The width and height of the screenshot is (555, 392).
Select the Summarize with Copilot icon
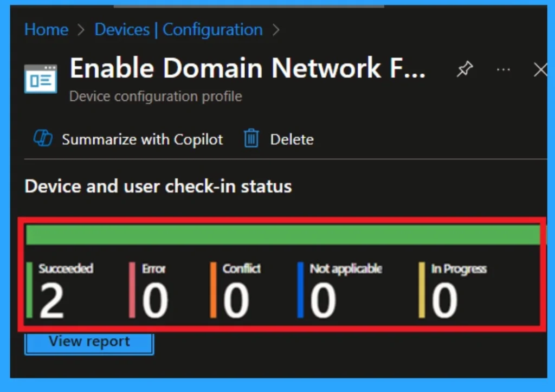coord(44,139)
